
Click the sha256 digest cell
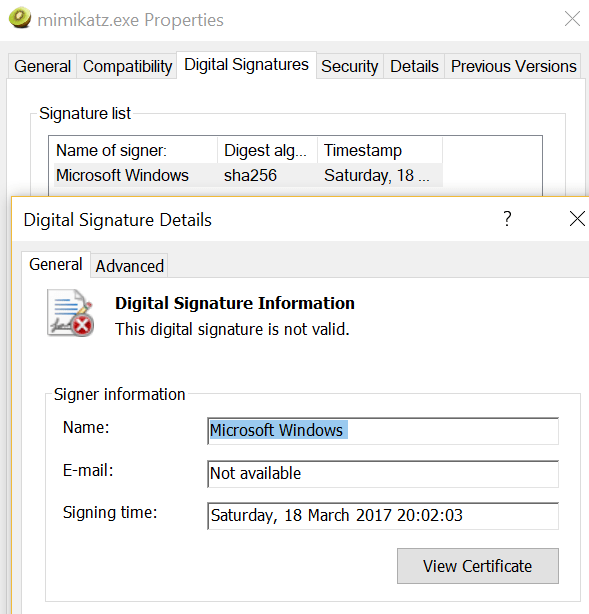pyautogui.click(x=250, y=175)
